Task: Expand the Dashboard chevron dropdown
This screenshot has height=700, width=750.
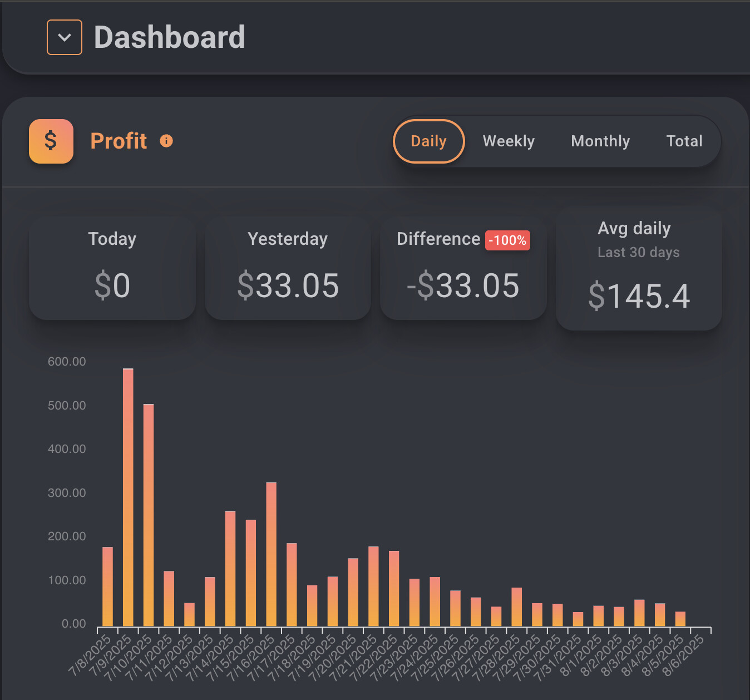Action: click(x=65, y=37)
